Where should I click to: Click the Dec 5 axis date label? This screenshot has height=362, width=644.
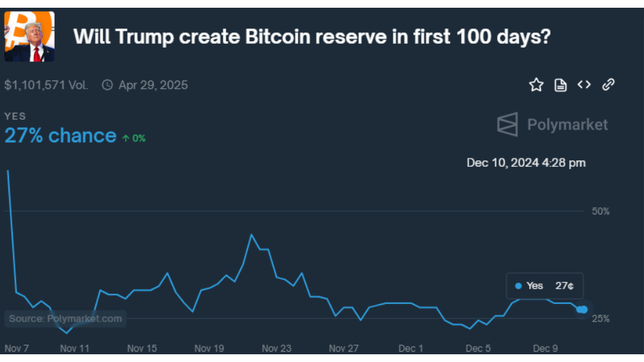click(x=478, y=348)
